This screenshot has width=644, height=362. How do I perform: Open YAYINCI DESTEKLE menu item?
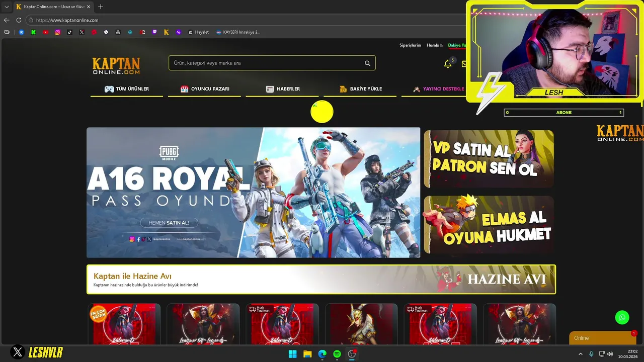tap(438, 89)
